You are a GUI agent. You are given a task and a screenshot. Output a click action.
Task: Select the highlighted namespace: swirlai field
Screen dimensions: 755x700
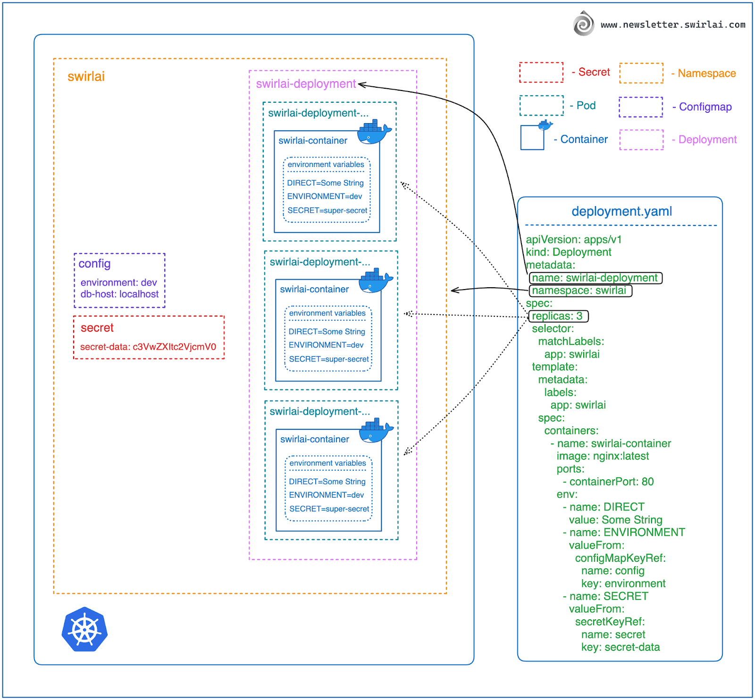point(581,291)
